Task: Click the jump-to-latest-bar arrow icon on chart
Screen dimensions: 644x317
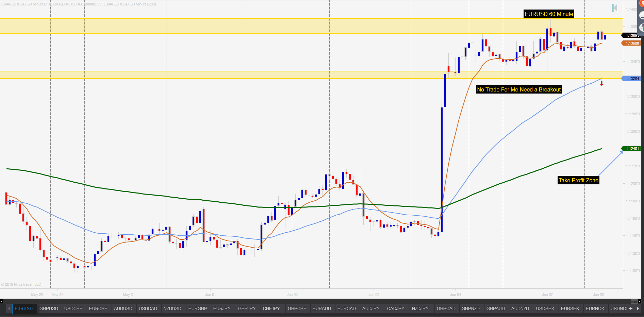Action: click(x=615, y=8)
